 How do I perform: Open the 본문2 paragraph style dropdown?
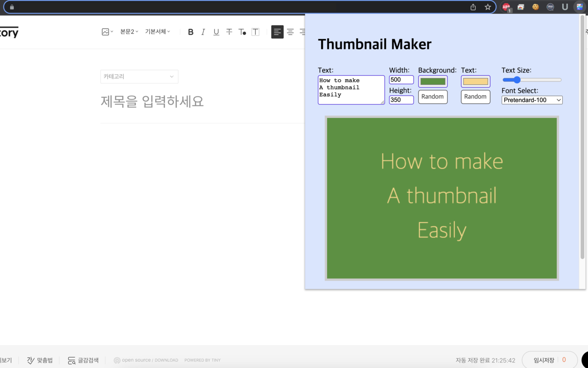click(127, 31)
